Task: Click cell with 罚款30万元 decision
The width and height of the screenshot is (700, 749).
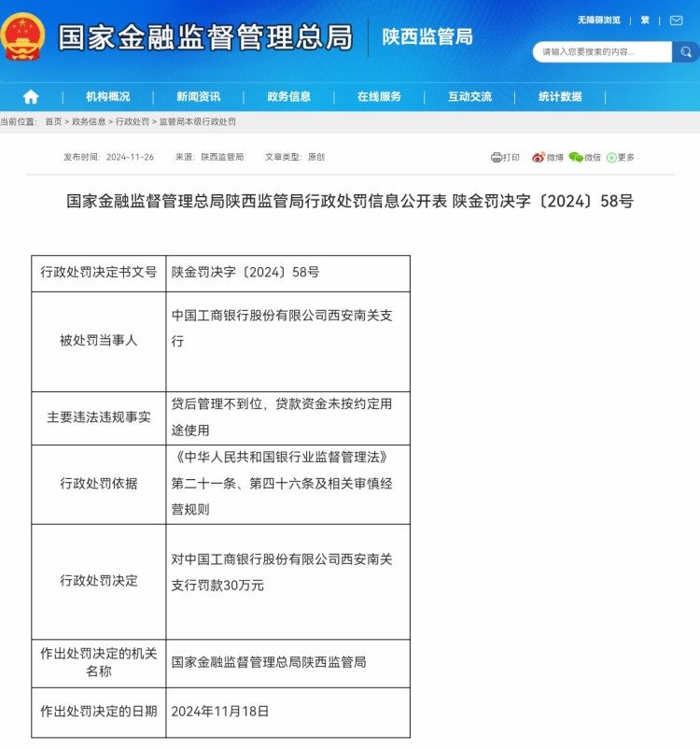Action: (x=287, y=581)
